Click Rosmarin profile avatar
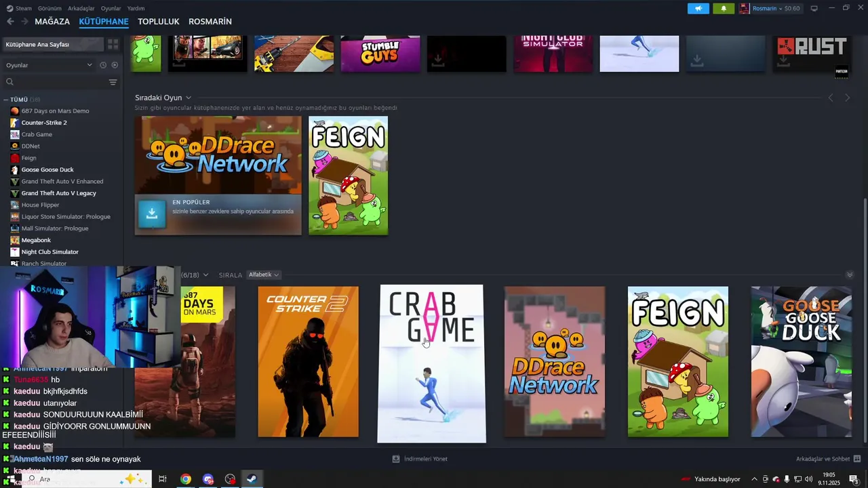Viewport: 868px width, 488px height. click(x=745, y=8)
